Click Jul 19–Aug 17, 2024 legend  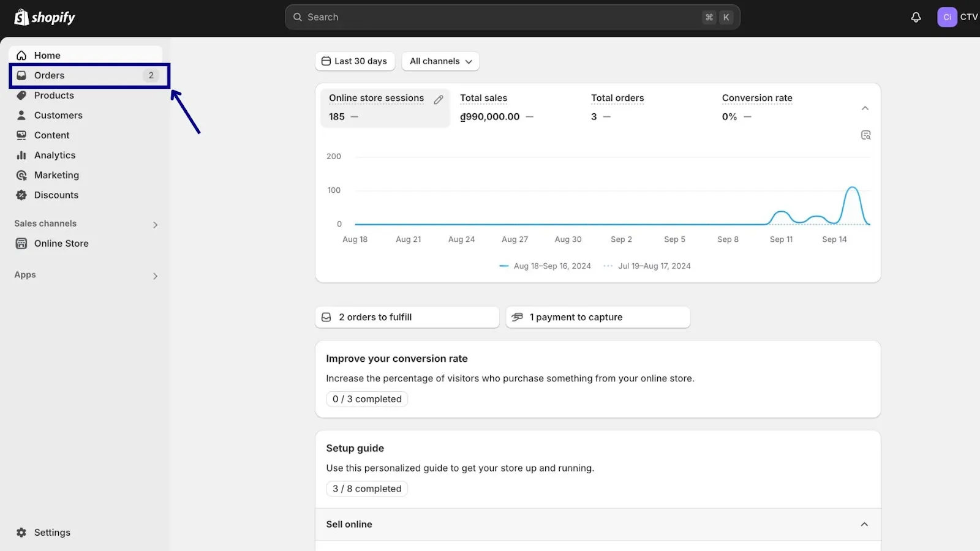(647, 266)
